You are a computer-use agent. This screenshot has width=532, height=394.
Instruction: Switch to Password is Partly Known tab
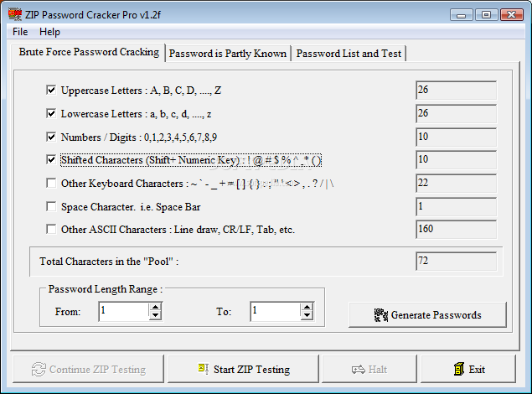(x=228, y=53)
